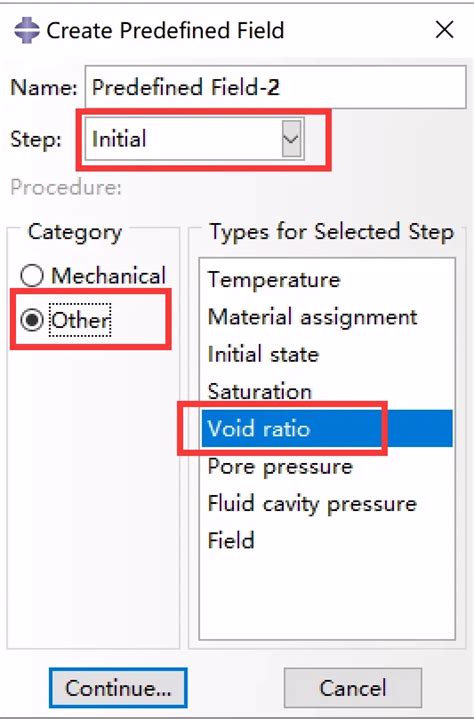Select the highlighted Void ratio type
474x719 pixels.
[326, 428]
